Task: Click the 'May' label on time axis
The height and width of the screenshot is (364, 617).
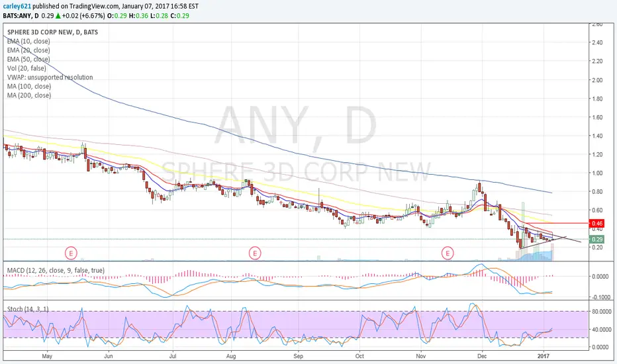Action: tap(47, 357)
